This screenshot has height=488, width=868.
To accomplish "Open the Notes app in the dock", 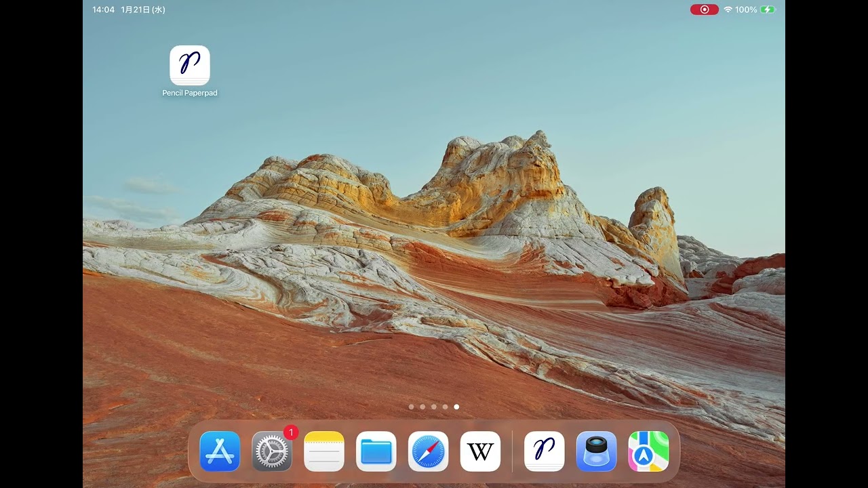I will (x=324, y=451).
